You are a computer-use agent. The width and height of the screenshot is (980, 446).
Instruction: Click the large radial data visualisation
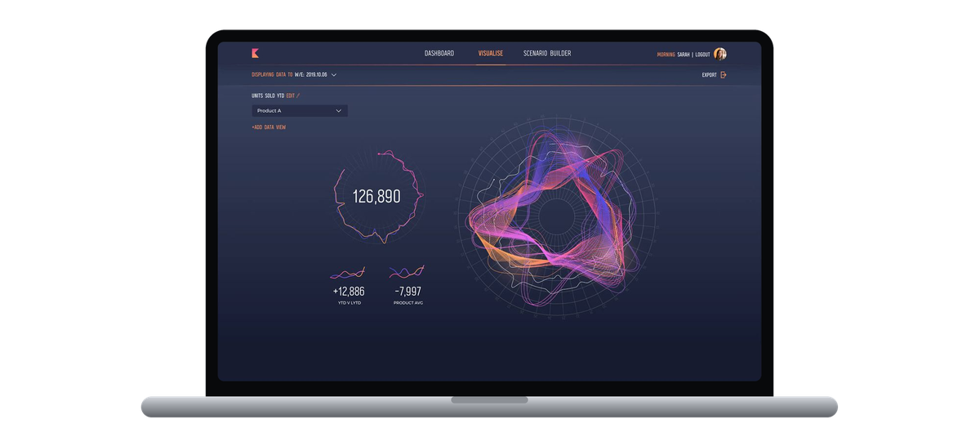click(556, 216)
